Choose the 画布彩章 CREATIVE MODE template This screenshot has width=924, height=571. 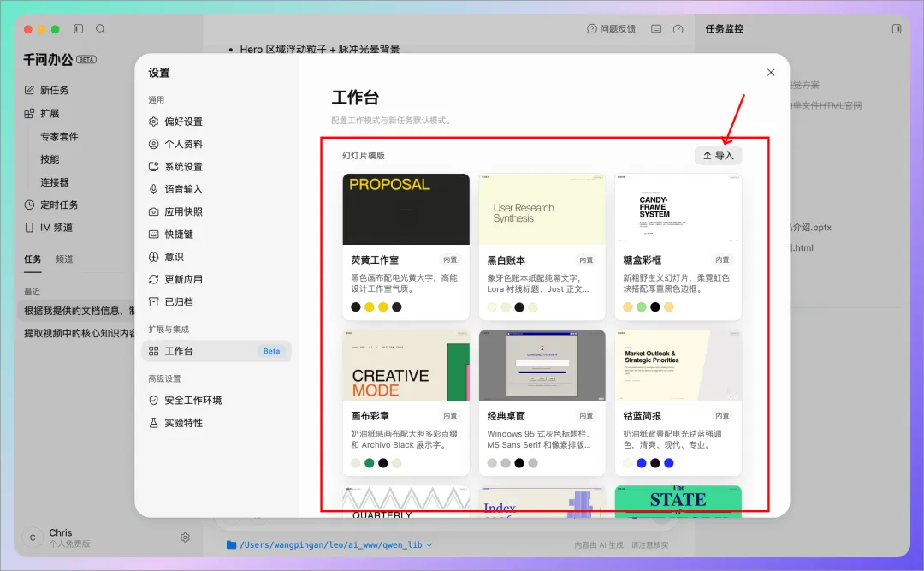pos(406,366)
